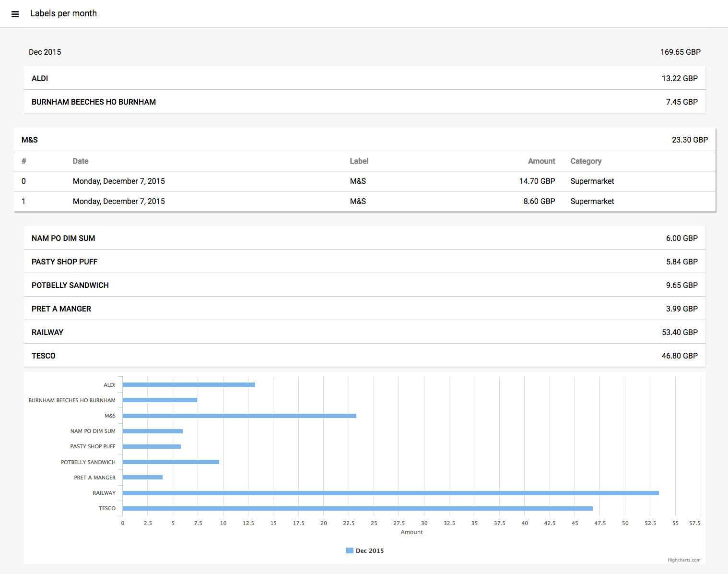This screenshot has height=574, width=728.
Task: Click the # column header
Action: [x=24, y=161]
